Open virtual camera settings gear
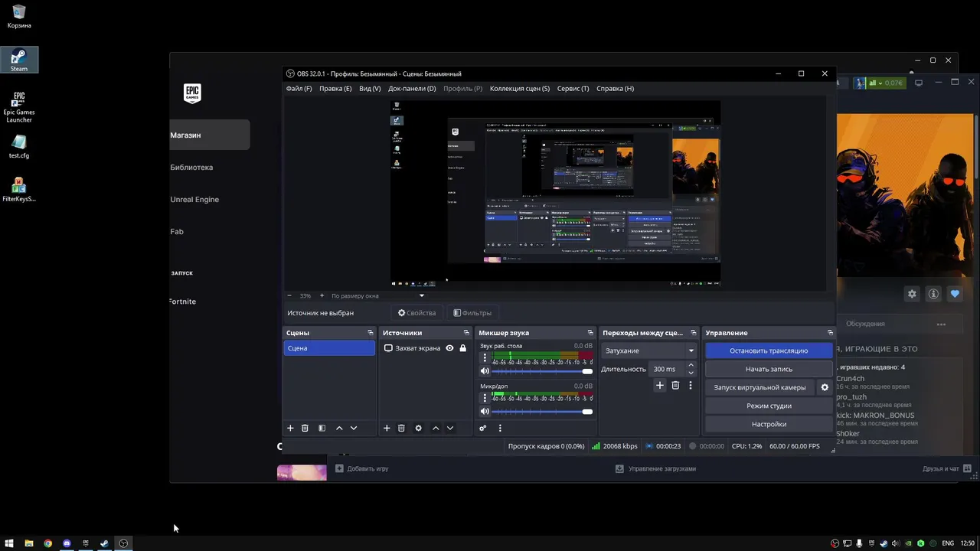This screenshot has height=551, width=980. 825,387
